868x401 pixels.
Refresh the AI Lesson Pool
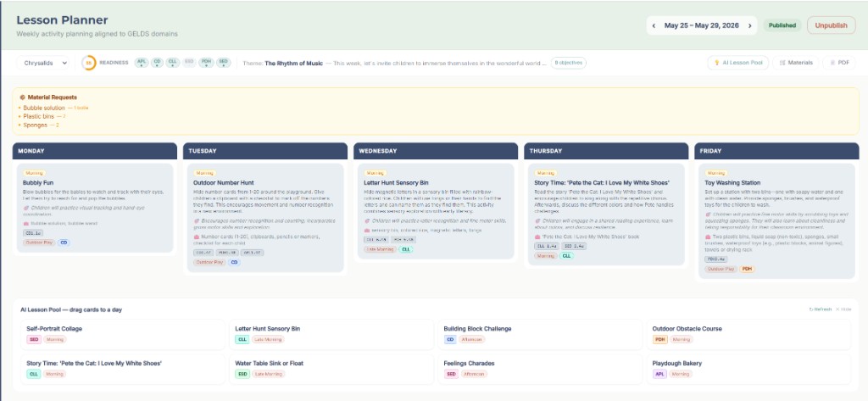coord(820,309)
